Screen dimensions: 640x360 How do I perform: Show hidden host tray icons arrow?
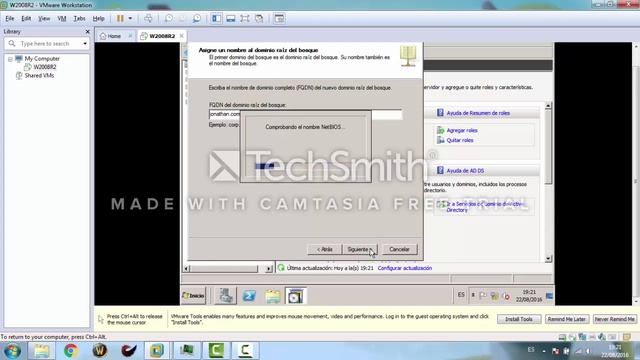coord(544,351)
